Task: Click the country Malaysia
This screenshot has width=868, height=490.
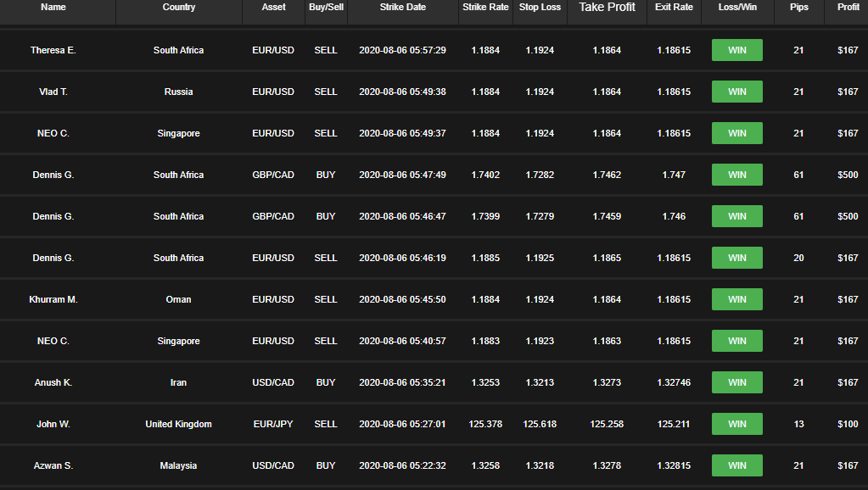Action: point(178,465)
